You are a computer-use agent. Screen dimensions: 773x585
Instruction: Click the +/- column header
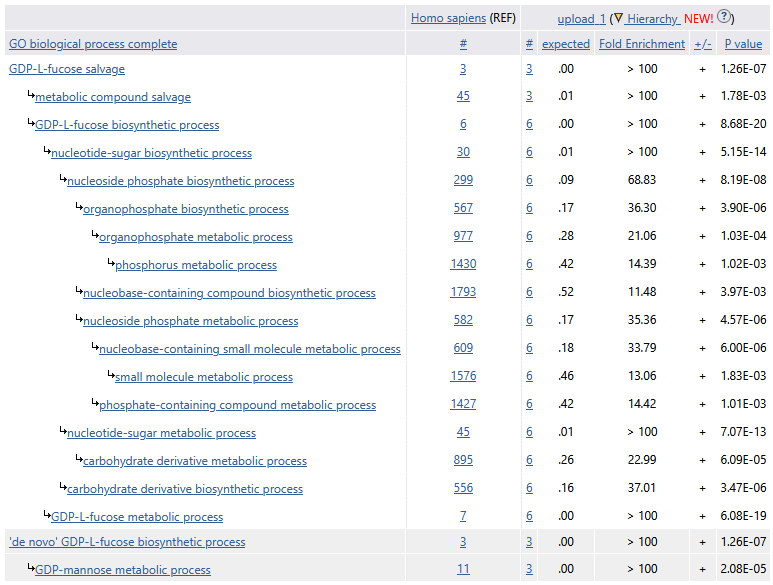[x=702, y=44]
